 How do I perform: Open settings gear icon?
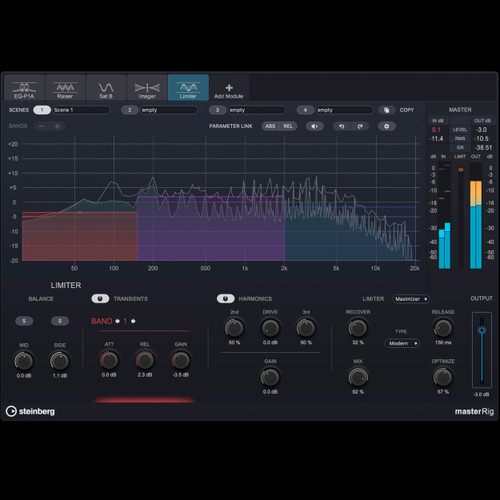pyautogui.click(x=387, y=126)
